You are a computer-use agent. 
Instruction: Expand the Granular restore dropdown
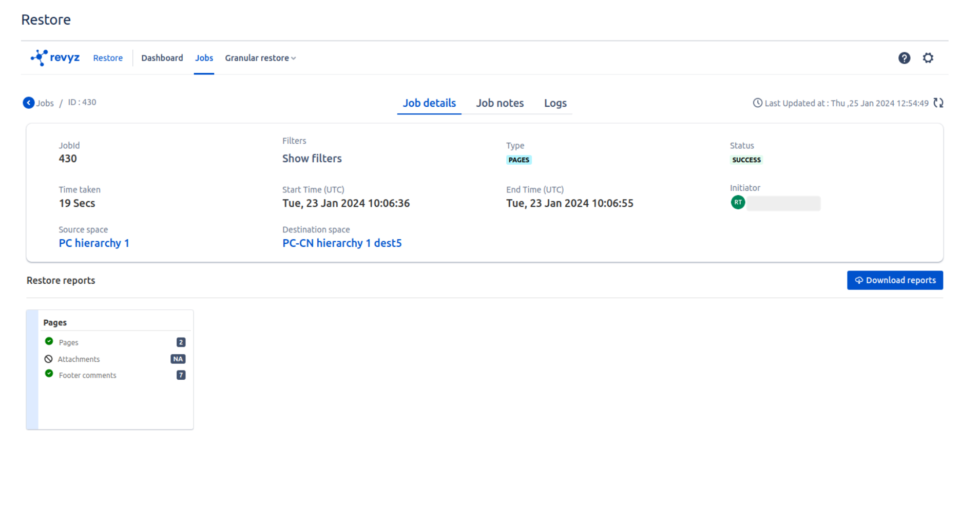tap(260, 58)
